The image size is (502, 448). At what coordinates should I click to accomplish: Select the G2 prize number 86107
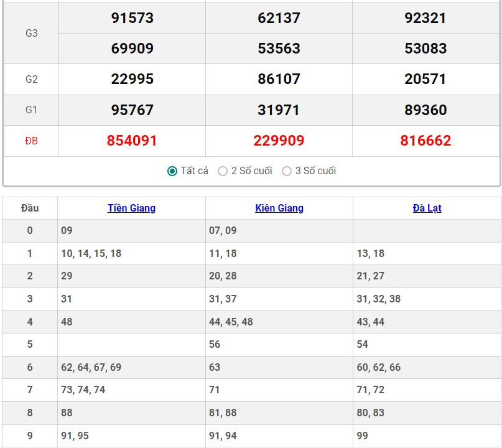click(279, 79)
